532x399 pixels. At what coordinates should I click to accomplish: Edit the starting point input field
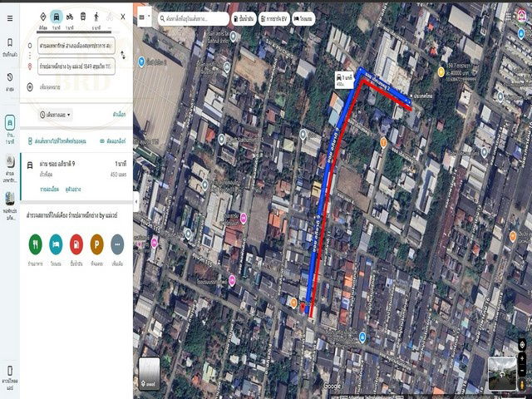point(76,46)
